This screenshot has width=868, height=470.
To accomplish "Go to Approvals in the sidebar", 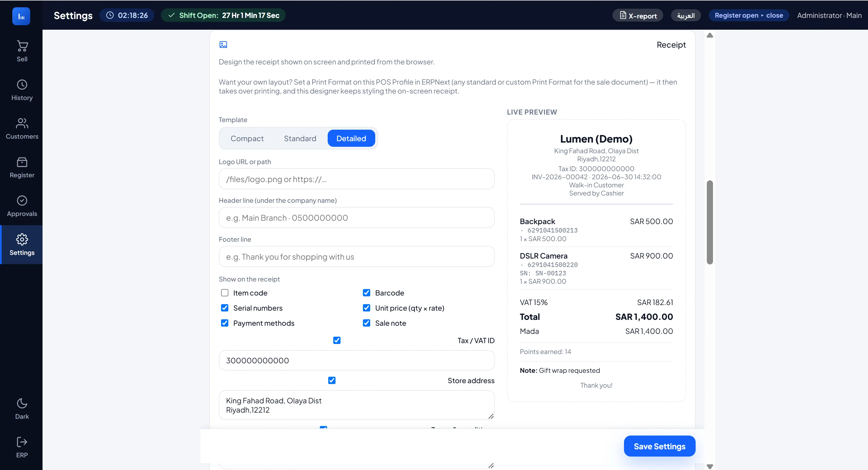I will tap(22, 206).
